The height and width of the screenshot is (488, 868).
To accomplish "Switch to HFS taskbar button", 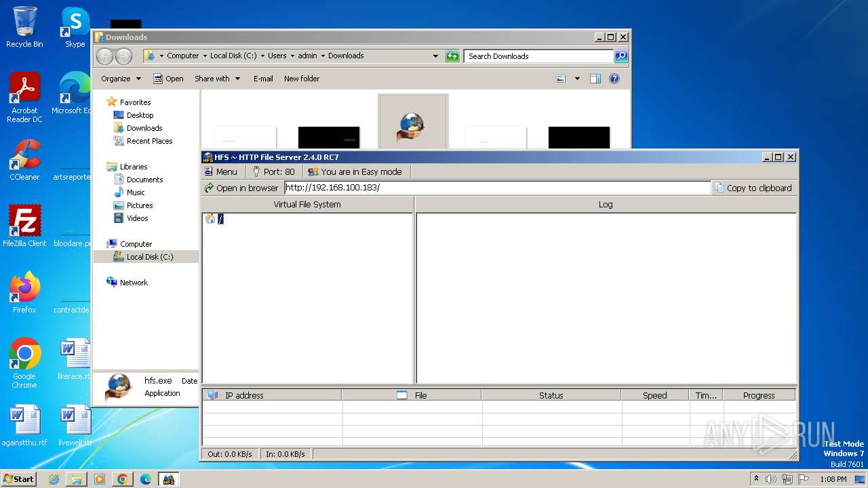I will [x=168, y=479].
